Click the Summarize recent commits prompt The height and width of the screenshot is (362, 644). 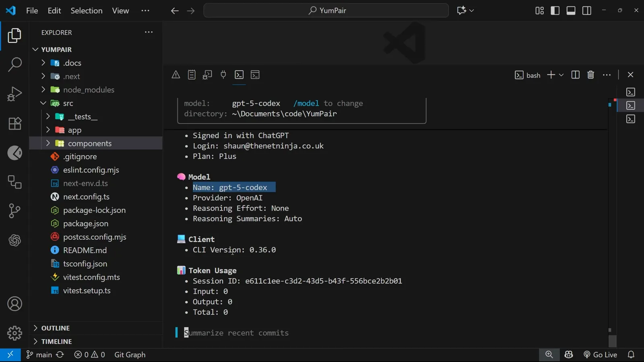pyautogui.click(x=236, y=333)
